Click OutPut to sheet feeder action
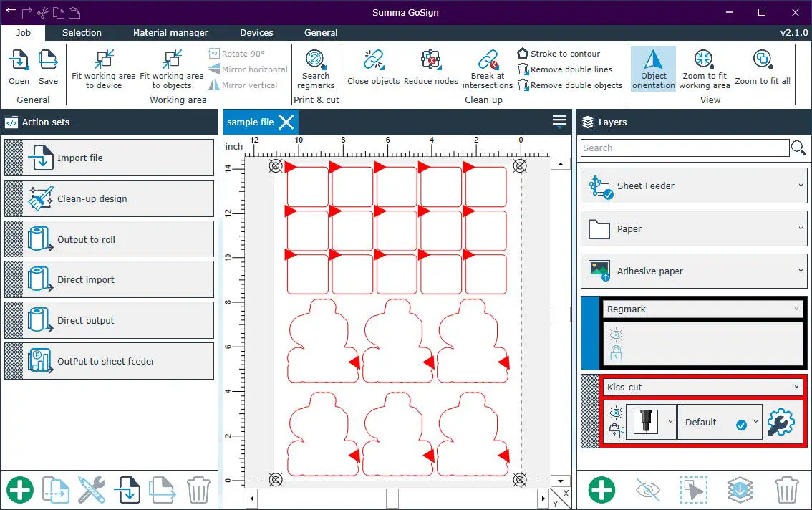 tap(109, 361)
